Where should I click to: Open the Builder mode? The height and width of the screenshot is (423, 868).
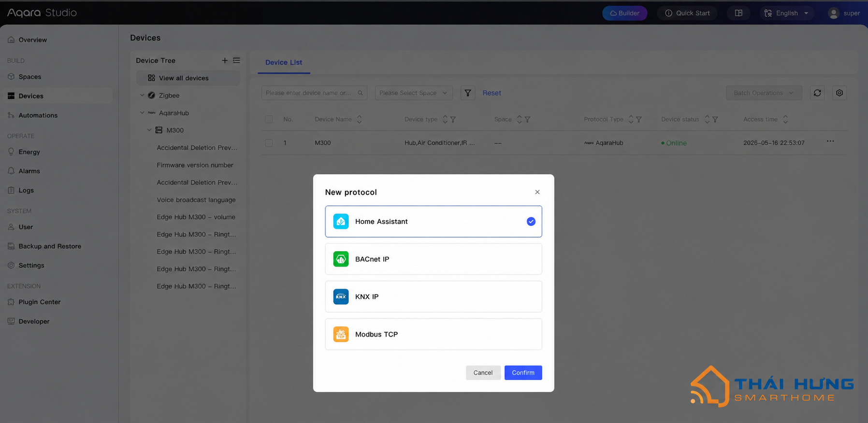[x=624, y=13]
